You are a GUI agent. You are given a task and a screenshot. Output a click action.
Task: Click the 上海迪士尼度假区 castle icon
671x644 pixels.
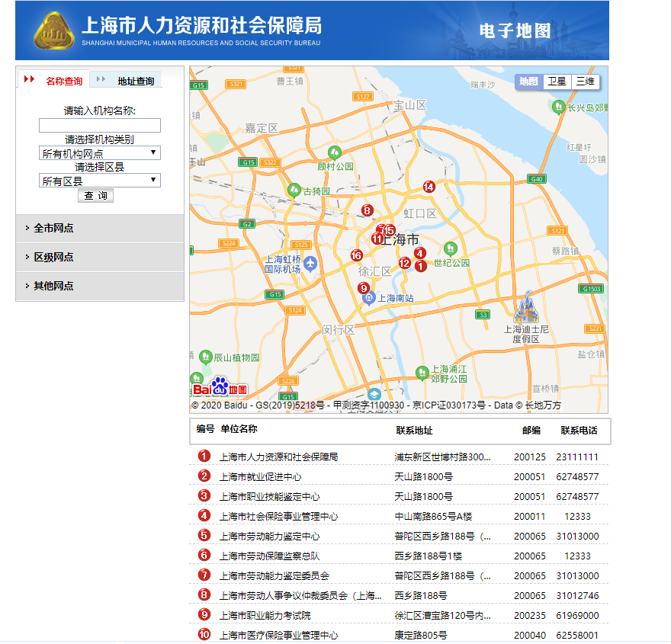(526, 306)
